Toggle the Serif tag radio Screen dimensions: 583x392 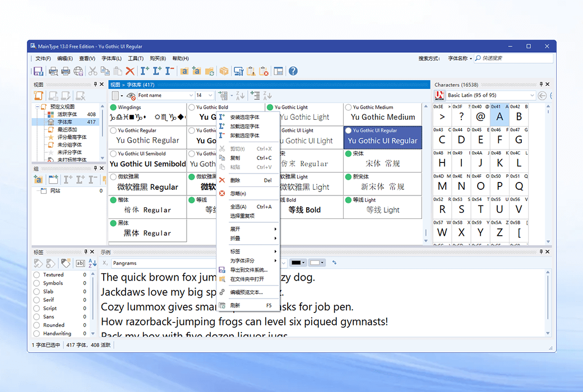36,300
